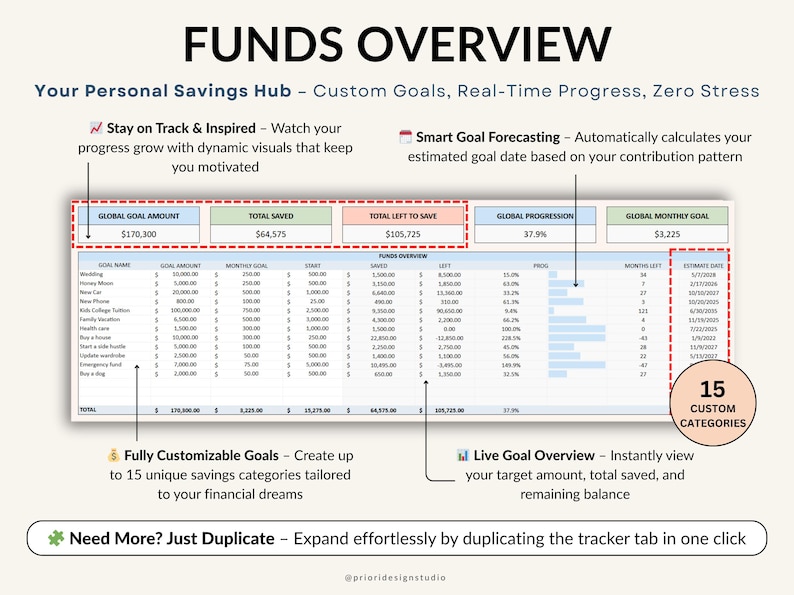Select the TOTAL LEFT TO SAVE header
This screenshot has height=595, width=794.
pyautogui.click(x=403, y=216)
